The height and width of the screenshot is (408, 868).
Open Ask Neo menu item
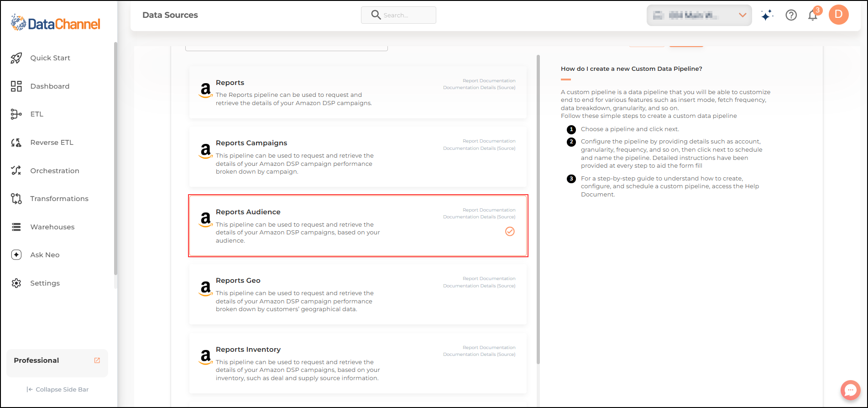point(45,255)
